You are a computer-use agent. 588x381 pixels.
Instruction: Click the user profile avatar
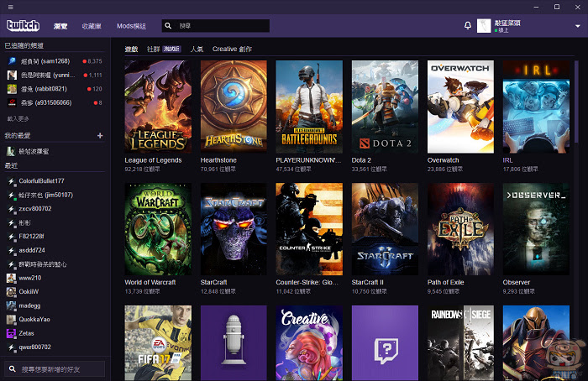pos(484,26)
